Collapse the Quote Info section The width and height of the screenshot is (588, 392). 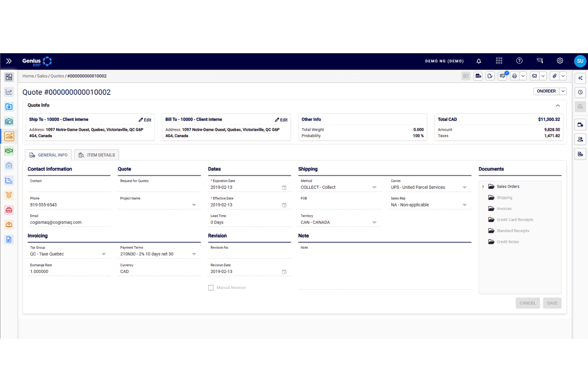tap(558, 106)
